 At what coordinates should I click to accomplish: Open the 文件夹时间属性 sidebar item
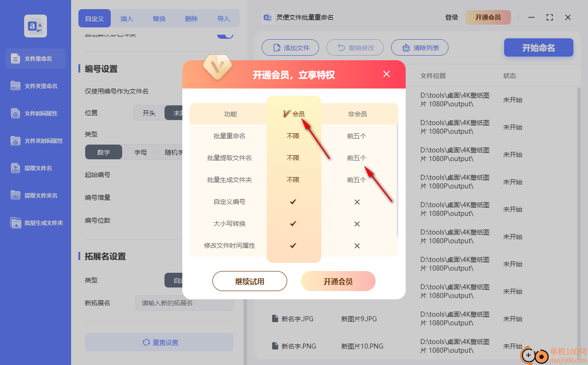[36, 141]
